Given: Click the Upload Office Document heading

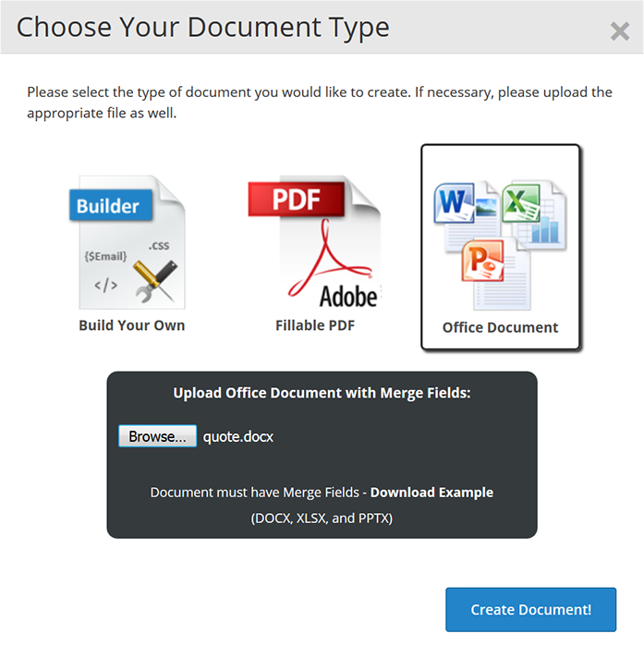Looking at the screenshot, I should pyautogui.click(x=322, y=393).
